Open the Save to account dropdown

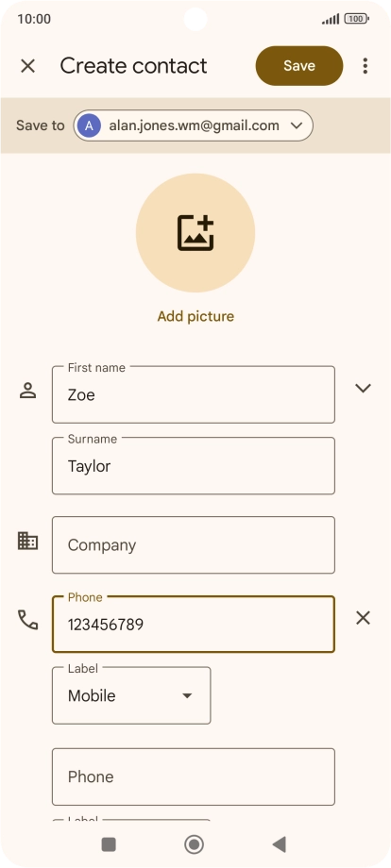(x=194, y=125)
